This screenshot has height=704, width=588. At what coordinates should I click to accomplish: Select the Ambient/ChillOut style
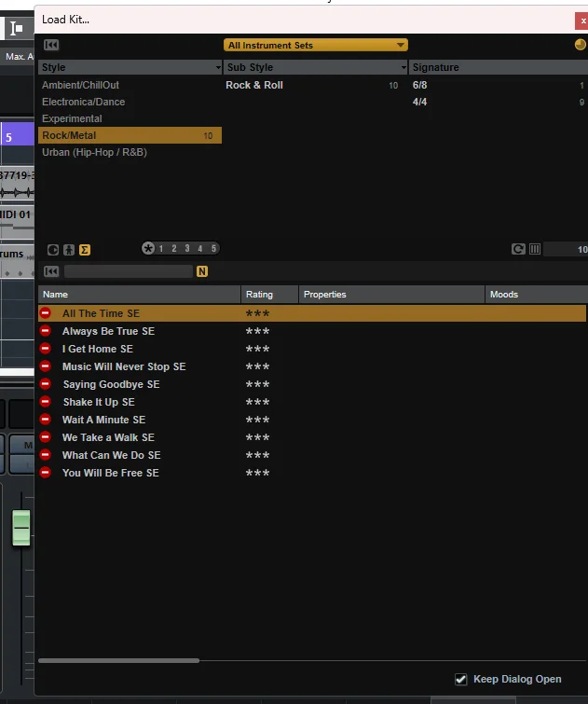(x=130, y=85)
